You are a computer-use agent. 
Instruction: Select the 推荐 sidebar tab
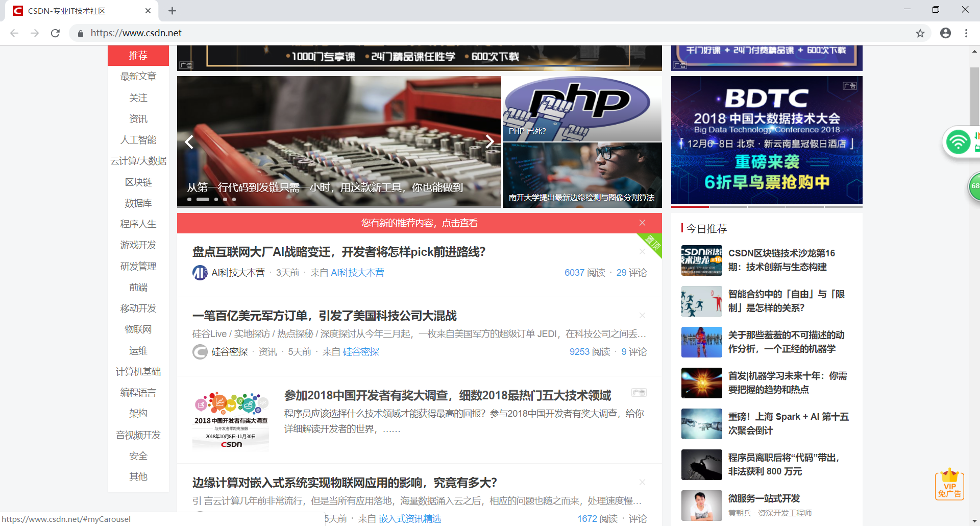click(x=138, y=55)
